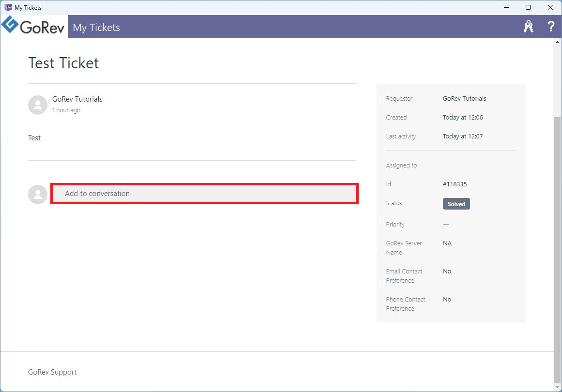Screen dimensions: 562x392
Task: Click Last activity value 'Today at 12:07'
Action: click(x=463, y=136)
